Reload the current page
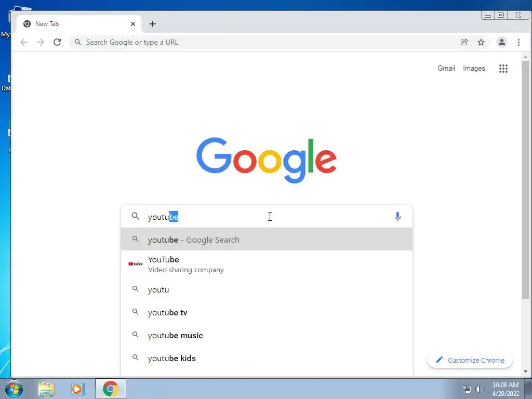Screen dimensions: 532x399 click(x=57, y=42)
